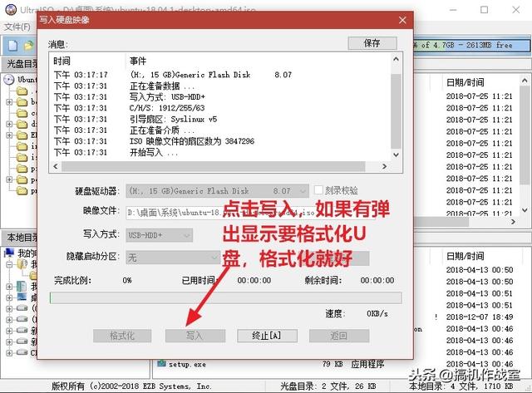The height and width of the screenshot is (393, 532).
Task: Open the 写入方式 USB-HDD+ dropdown
Action: coord(159,235)
